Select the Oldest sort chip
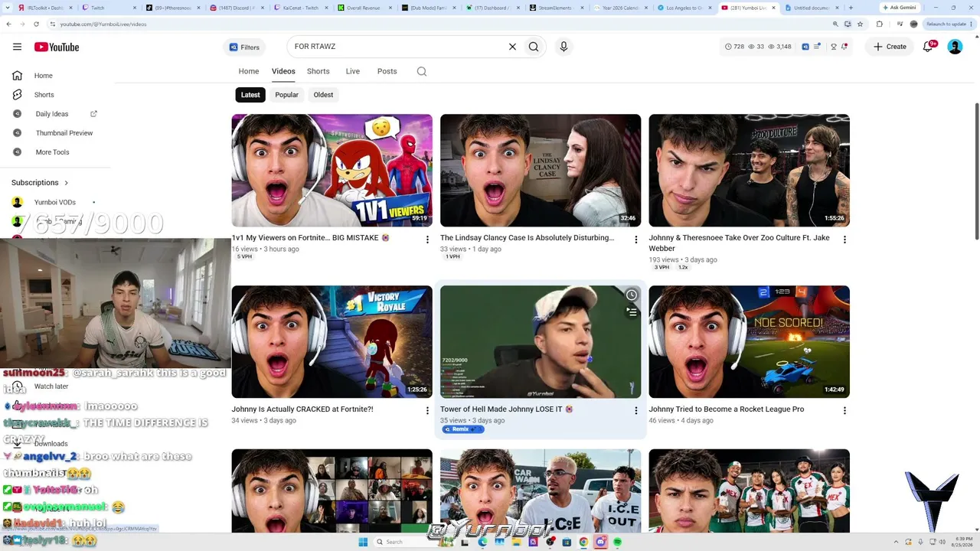Screen dimensions: 980x551 point(323,95)
